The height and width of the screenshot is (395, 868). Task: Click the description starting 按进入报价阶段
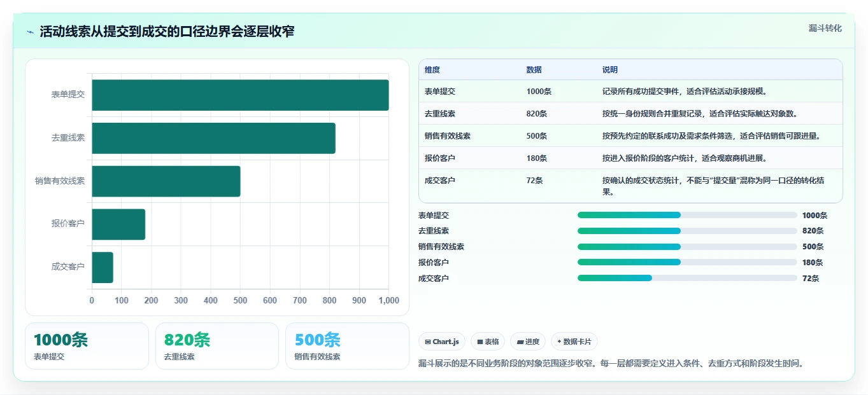point(685,158)
